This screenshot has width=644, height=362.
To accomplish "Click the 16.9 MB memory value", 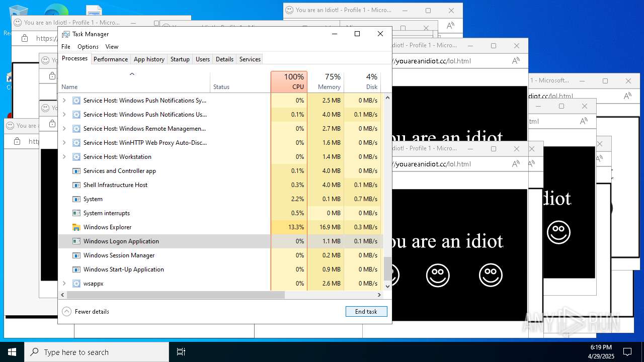I will tap(330, 227).
